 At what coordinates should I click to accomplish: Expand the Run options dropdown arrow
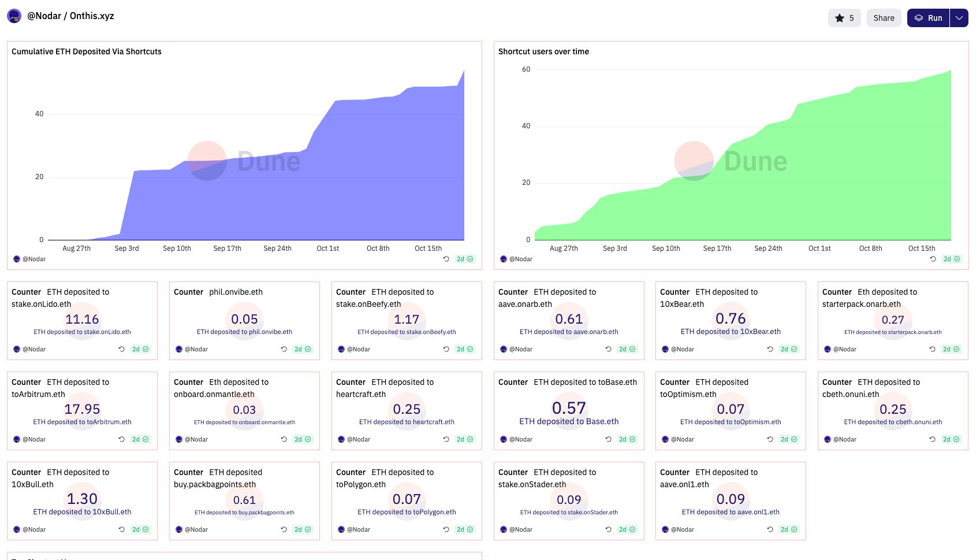pyautogui.click(x=959, y=18)
